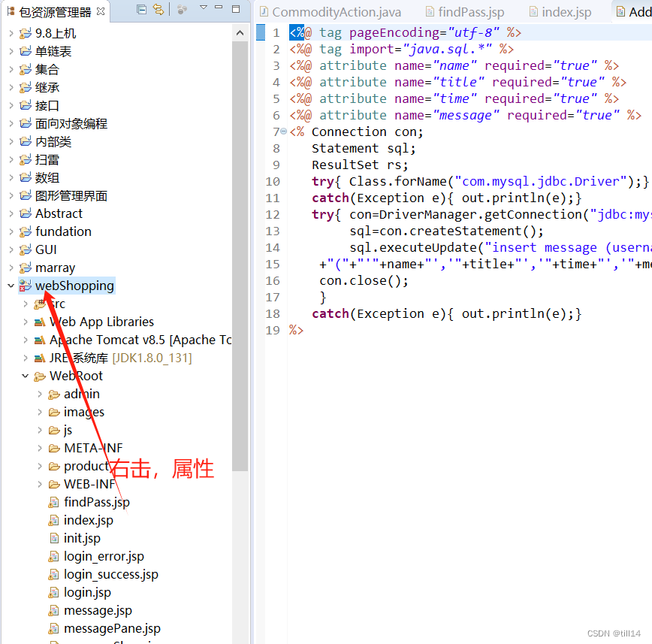Expand the WEB-INF folder

(39, 484)
